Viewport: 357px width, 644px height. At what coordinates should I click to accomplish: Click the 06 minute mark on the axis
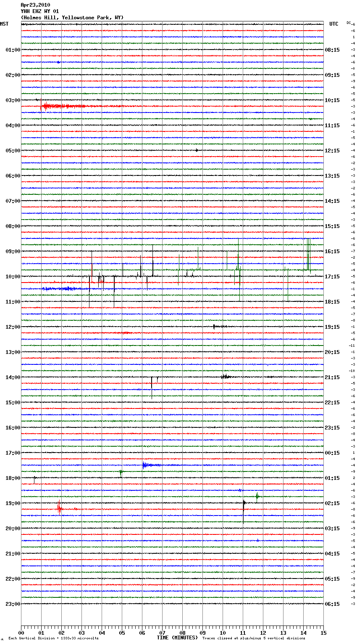pos(142,633)
